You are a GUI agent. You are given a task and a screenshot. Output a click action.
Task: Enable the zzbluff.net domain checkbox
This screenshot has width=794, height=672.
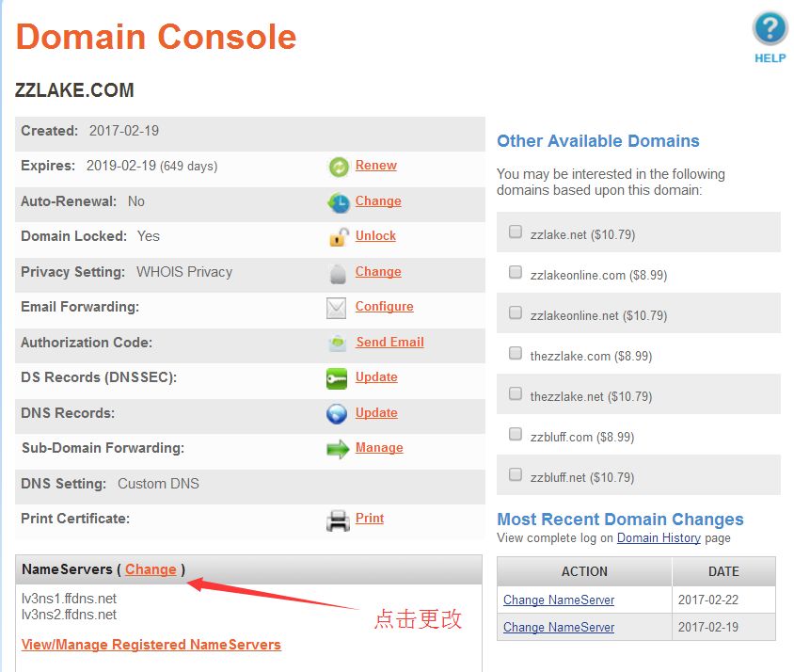(515, 475)
